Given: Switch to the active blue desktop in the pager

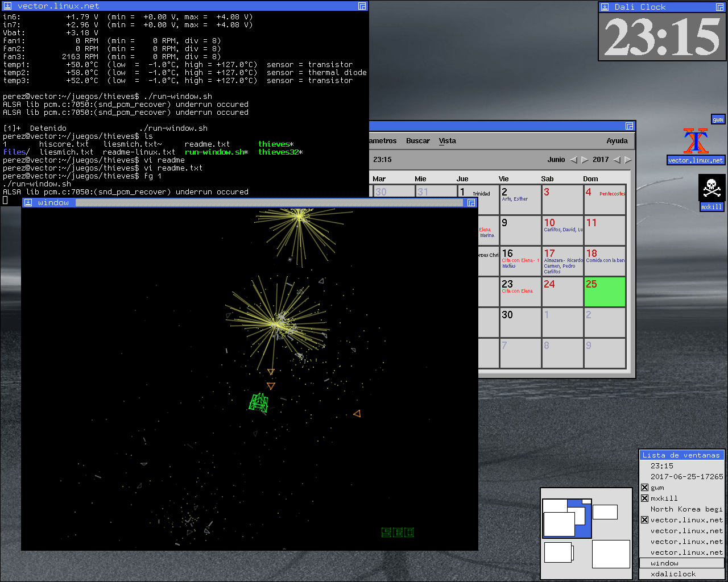Looking at the screenshot, I should click(x=566, y=518).
